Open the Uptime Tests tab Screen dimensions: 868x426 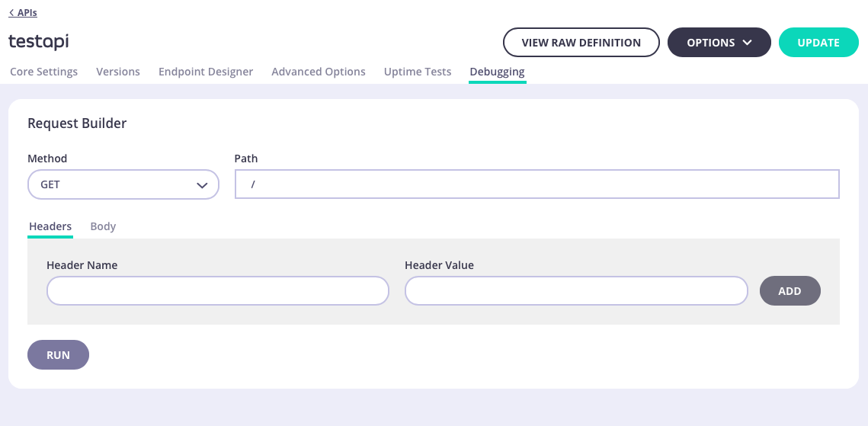pyautogui.click(x=418, y=72)
